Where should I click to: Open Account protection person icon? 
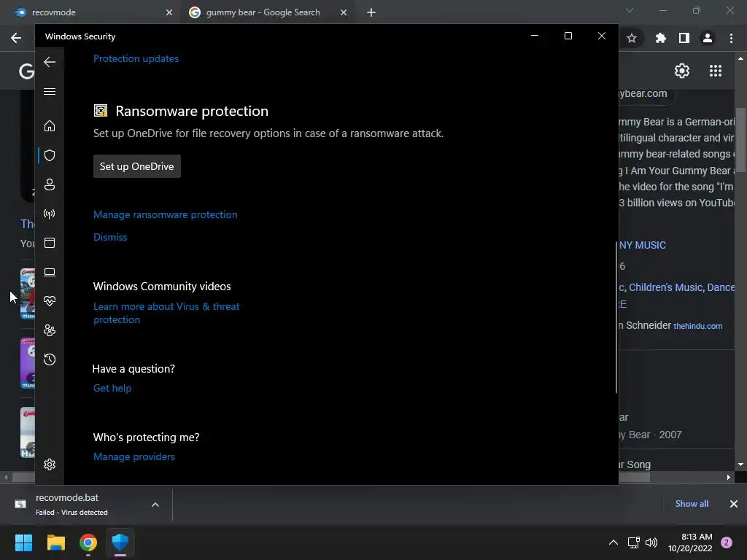coord(50,184)
